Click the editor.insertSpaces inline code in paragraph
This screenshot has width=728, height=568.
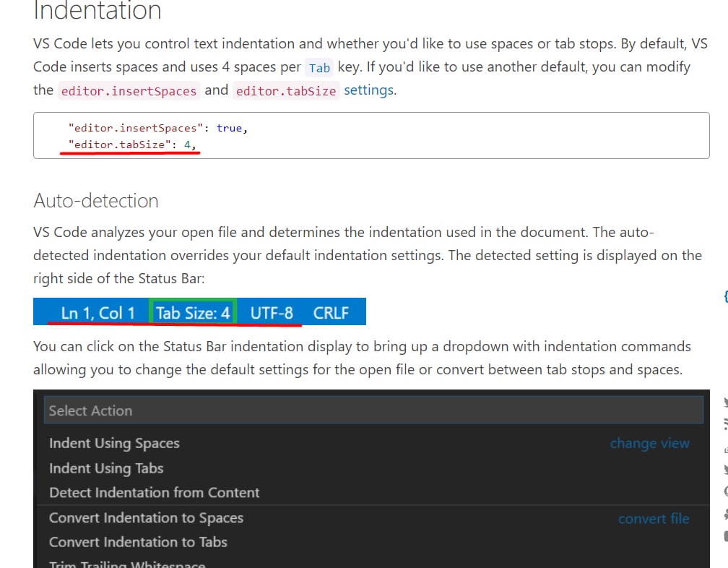pos(129,90)
